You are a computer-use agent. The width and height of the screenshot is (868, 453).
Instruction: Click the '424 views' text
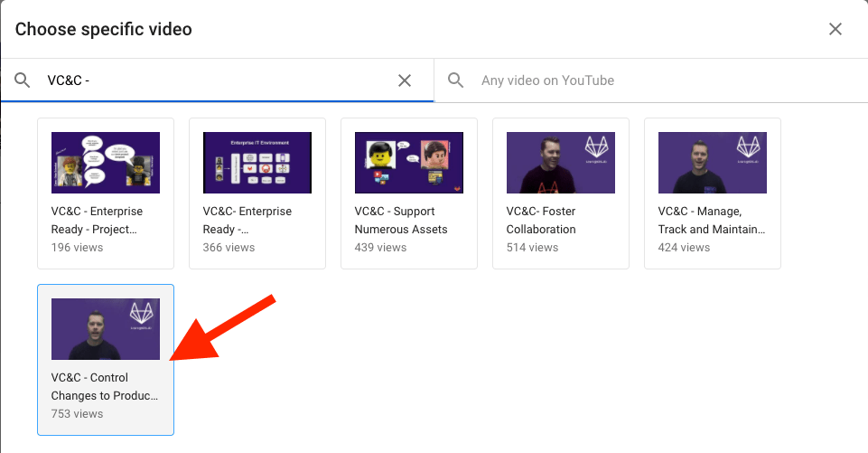[x=684, y=247]
